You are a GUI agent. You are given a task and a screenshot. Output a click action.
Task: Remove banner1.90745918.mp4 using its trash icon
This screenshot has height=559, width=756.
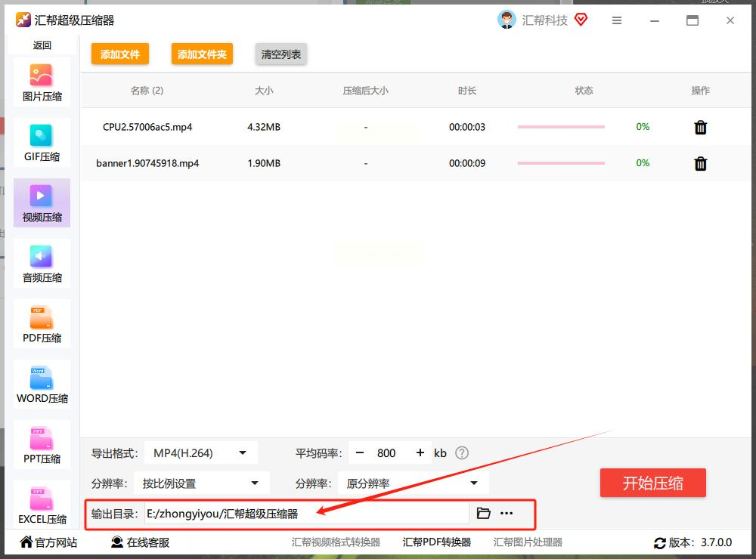pyautogui.click(x=701, y=164)
